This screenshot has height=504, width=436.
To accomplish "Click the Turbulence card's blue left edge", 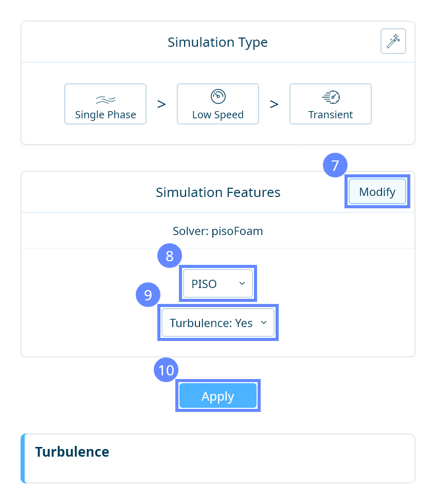I will (x=23, y=458).
